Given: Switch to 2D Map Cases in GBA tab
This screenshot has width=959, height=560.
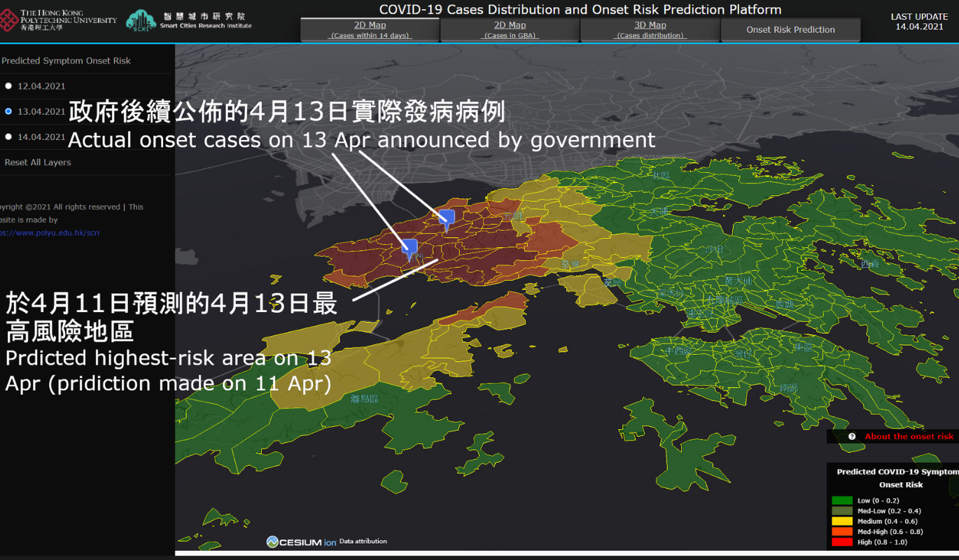Looking at the screenshot, I should (x=510, y=29).
